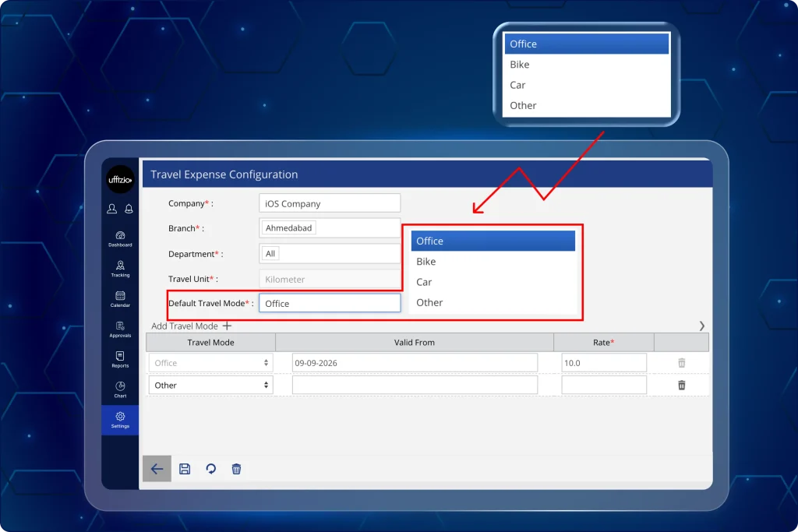
Task: Select Bike in the enlarged callout list
Action: (586, 65)
